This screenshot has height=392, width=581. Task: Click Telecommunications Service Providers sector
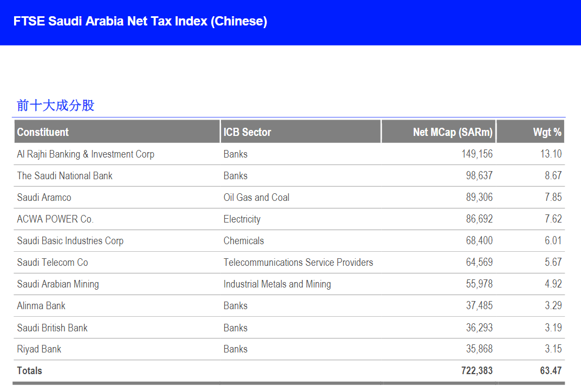click(x=298, y=262)
